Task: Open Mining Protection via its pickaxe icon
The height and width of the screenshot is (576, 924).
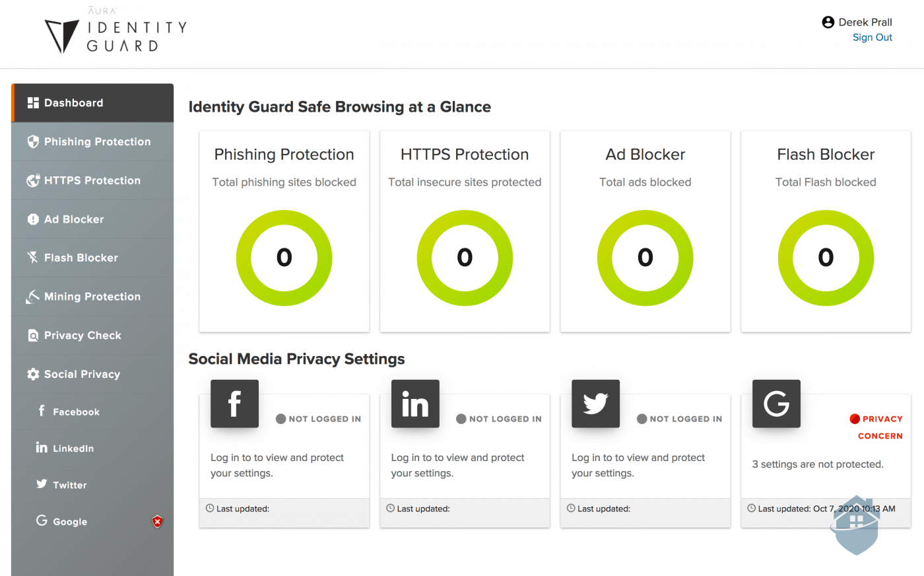Action: point(33,296)
